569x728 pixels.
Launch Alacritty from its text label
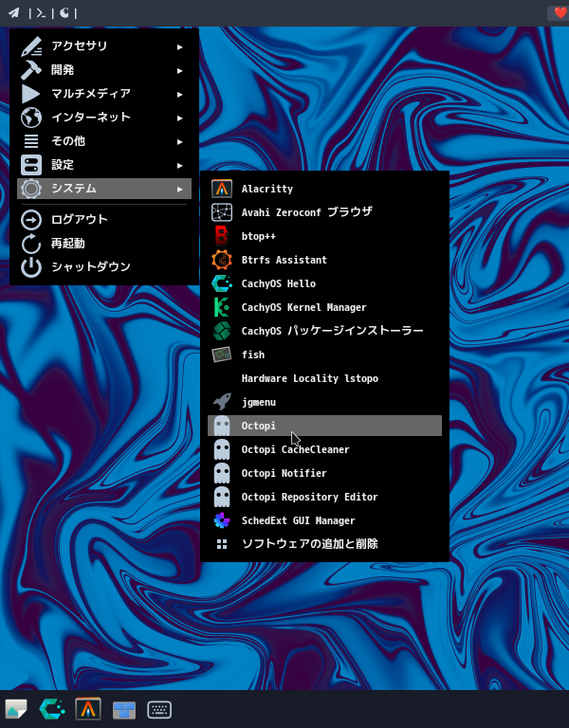click(267, 189)
